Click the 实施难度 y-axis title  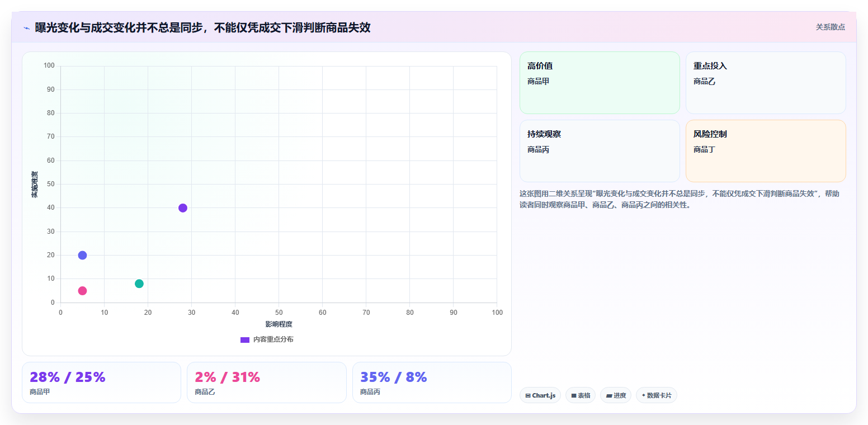coord(35,184)
